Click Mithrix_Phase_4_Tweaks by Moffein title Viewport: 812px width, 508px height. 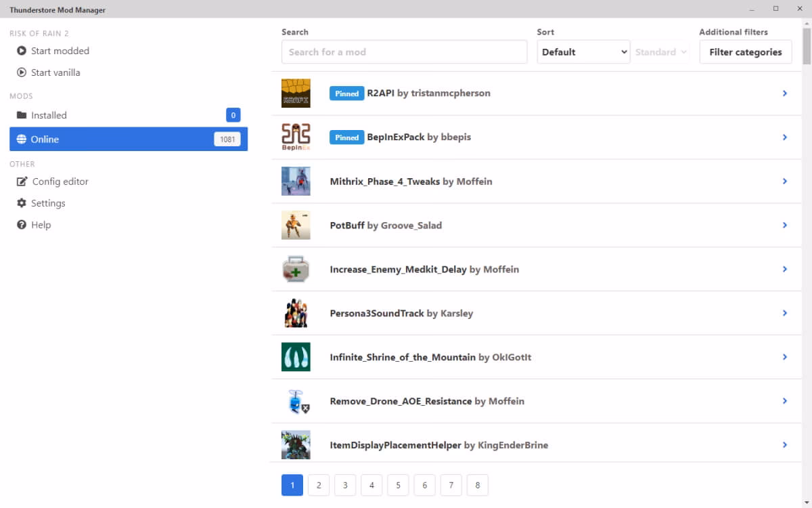click(411, 182)
